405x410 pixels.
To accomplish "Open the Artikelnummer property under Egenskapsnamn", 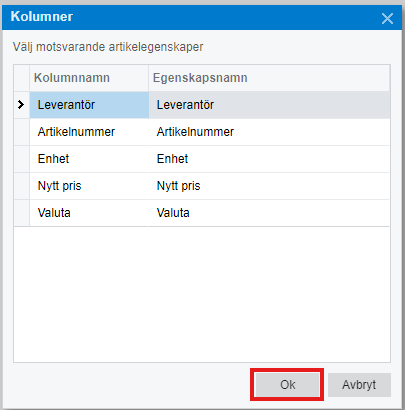I will [269, 132].
